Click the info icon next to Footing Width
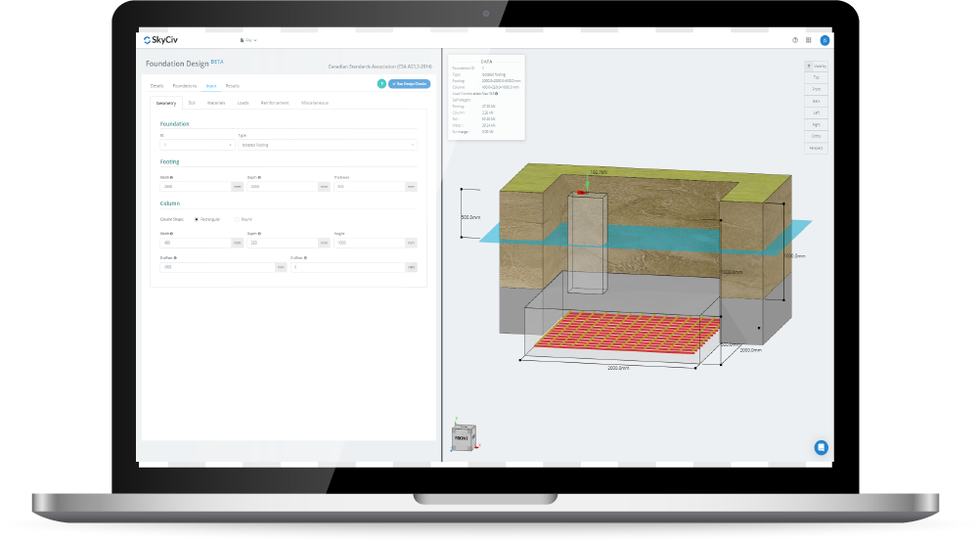 172,177
